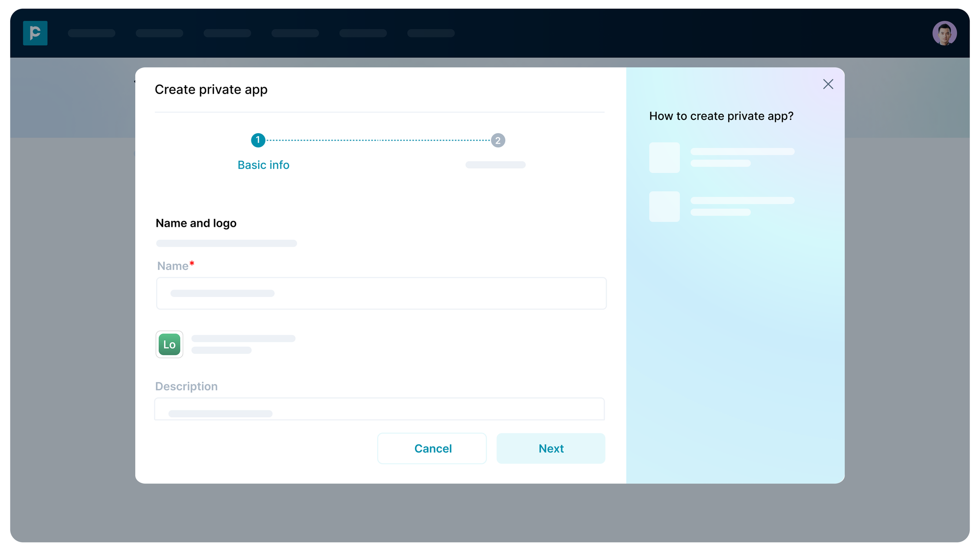Select step 1 circle indicator
Viewport: 980px width, 551px height.
tap(258, 140)
